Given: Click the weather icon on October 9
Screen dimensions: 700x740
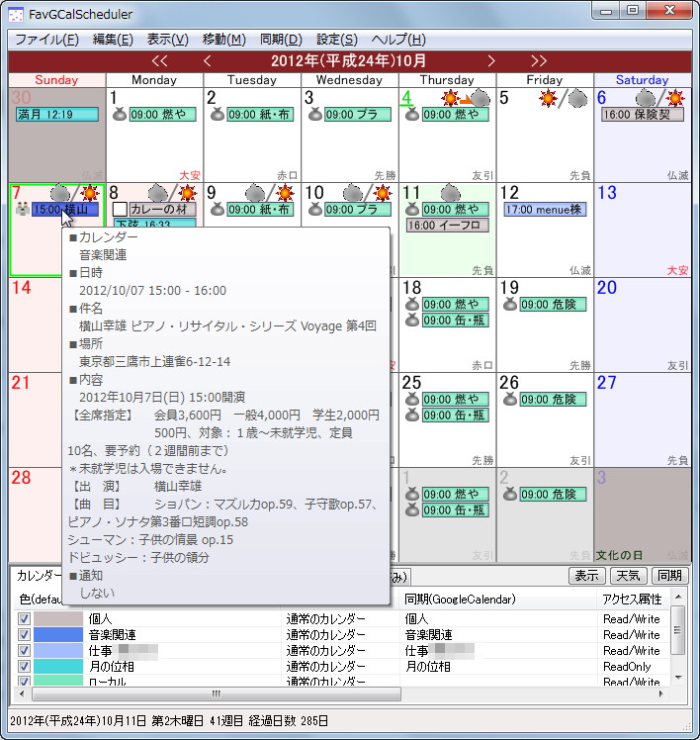Looking at the screenshot, I should pyautogui.click(x=270, y=193).
